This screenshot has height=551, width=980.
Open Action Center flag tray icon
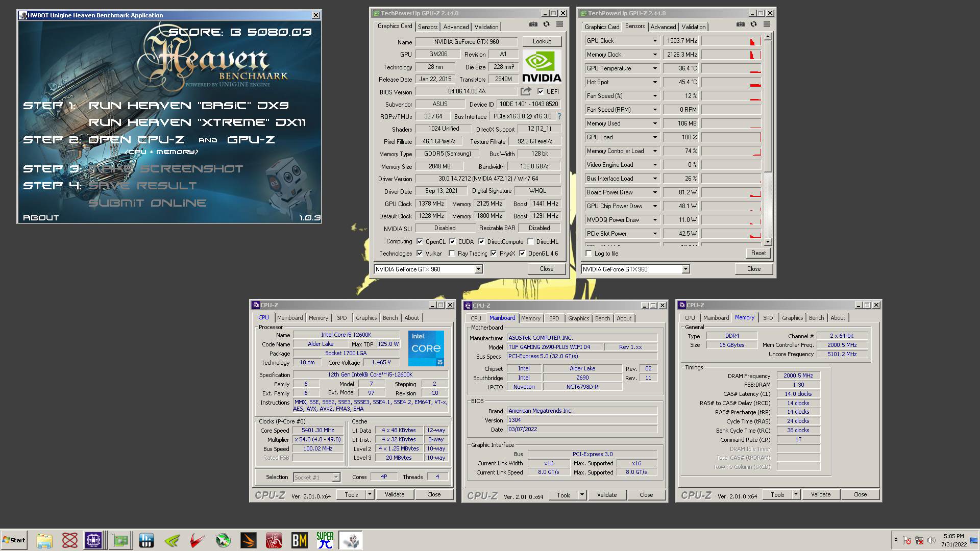point(907,540)
